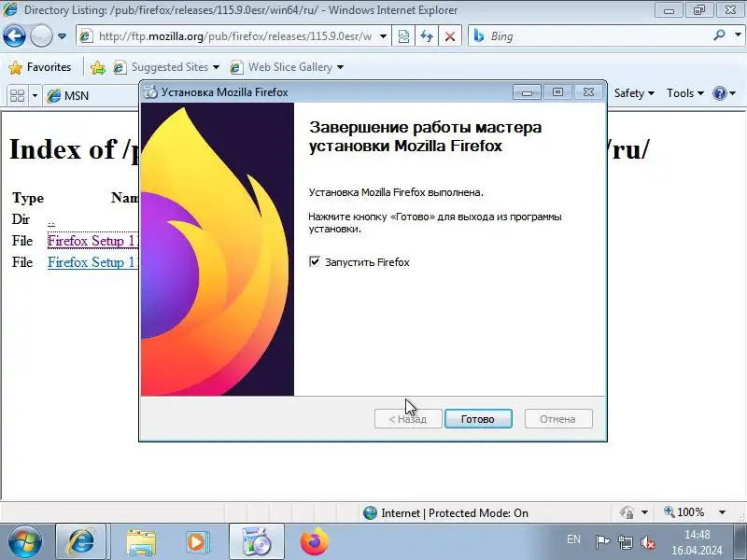Click the search magnifier icon

pos(719,35)
